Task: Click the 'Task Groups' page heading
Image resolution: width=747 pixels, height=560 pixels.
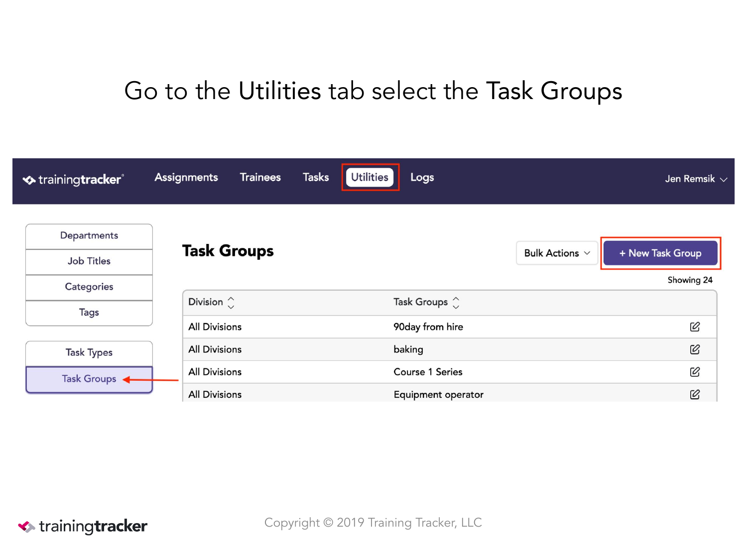Action: pos(228,251)
